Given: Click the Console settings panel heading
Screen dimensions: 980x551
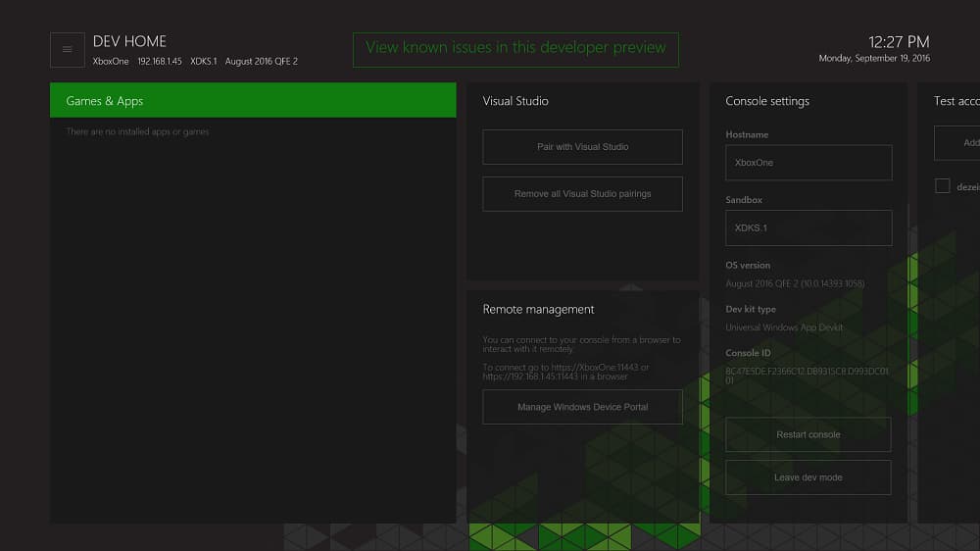Looking at the screenshot, I should (767, 101).
